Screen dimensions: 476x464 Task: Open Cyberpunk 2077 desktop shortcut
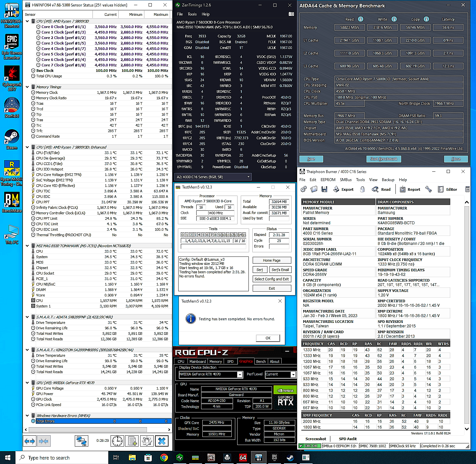12,78
